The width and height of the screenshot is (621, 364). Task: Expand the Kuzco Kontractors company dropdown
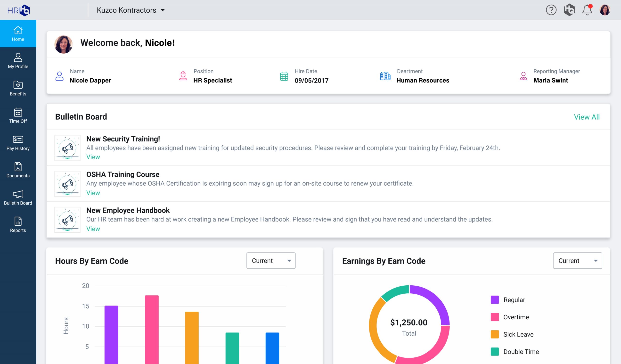pos(131,10)
